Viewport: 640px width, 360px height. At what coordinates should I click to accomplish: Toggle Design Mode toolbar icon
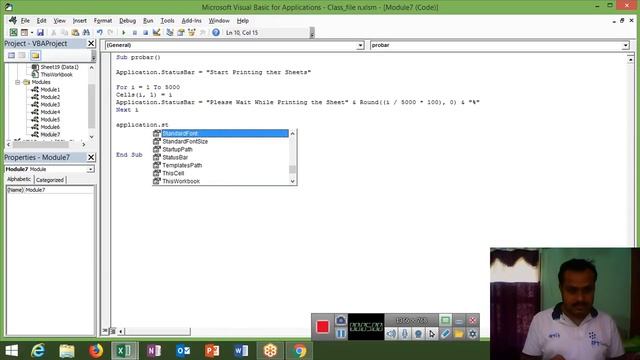pos(156,32)
